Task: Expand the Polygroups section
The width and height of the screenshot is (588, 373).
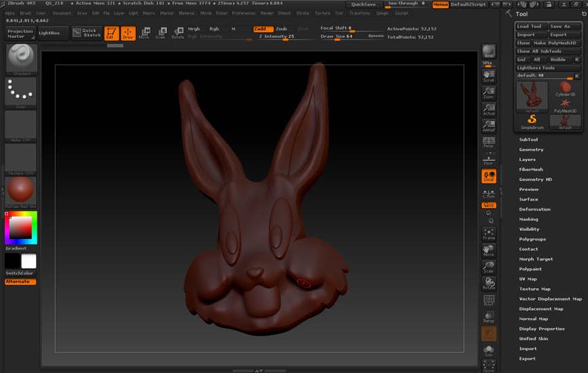Action: coord(532,239)
